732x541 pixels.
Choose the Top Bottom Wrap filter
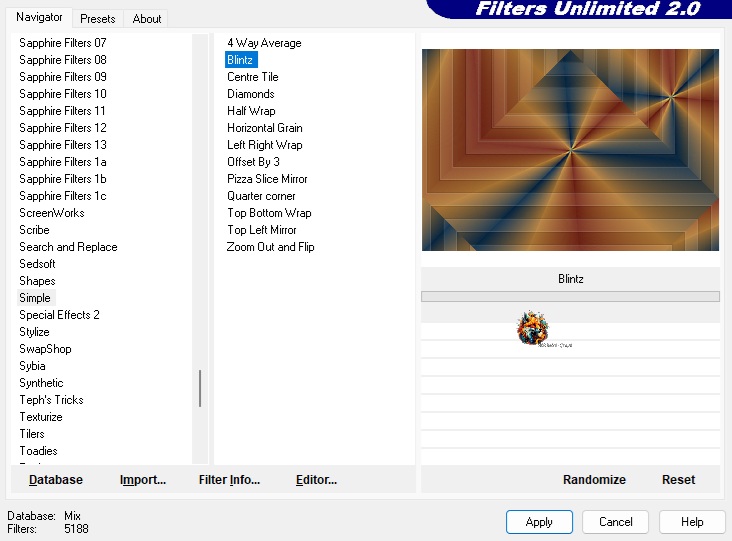click(x=269, y=213)
